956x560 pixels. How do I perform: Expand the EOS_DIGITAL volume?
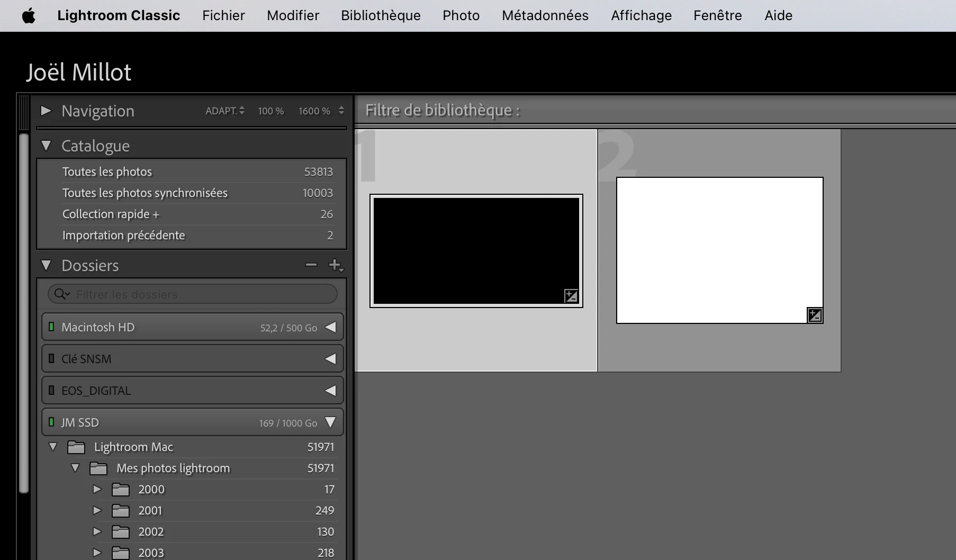(x=331, y=391)
